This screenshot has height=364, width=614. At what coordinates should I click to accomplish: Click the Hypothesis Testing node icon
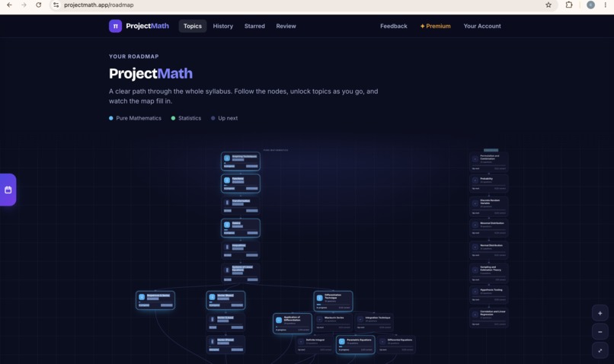pos(475,292)
